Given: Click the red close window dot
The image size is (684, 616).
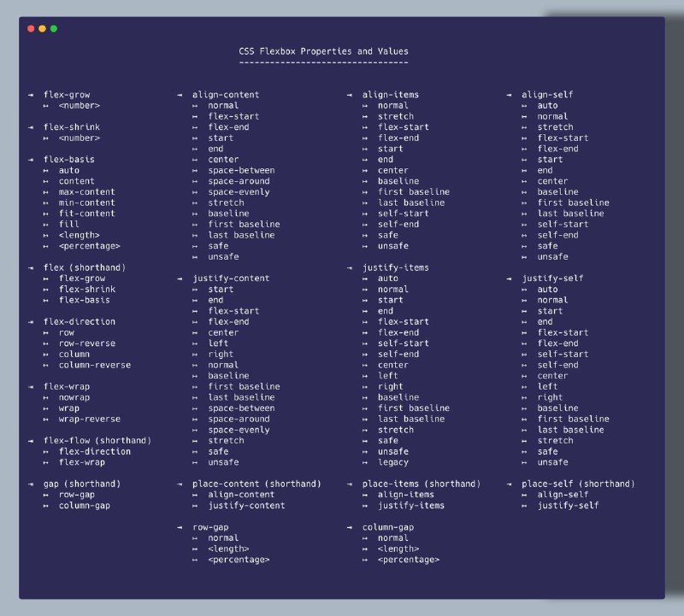Looking at the screenshot, I should click(x=31, y=29).
